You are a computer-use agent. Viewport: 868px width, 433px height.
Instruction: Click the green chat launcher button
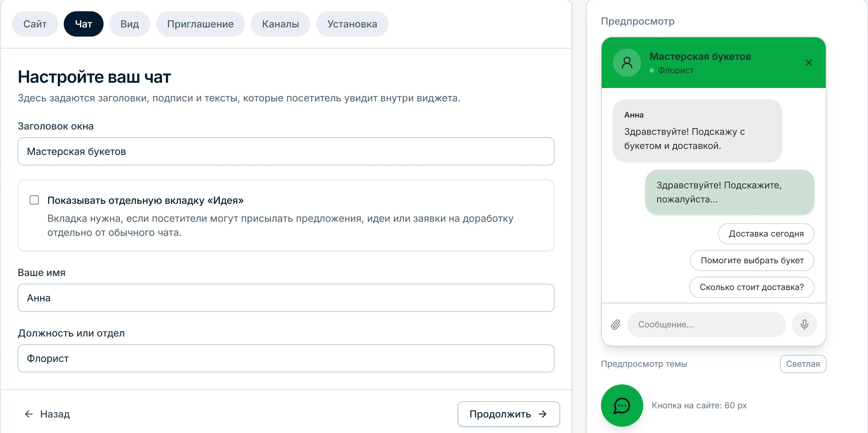(x=622, y=406)
